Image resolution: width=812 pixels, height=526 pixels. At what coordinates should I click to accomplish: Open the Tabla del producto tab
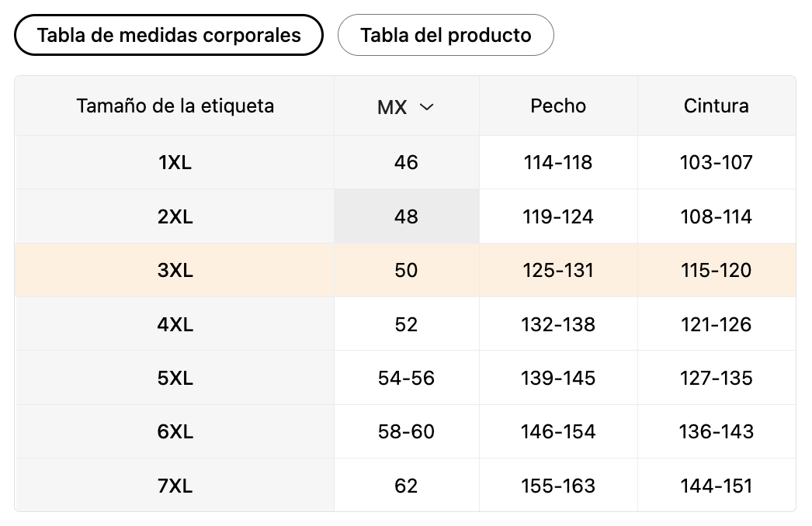[x=446, y=35]
